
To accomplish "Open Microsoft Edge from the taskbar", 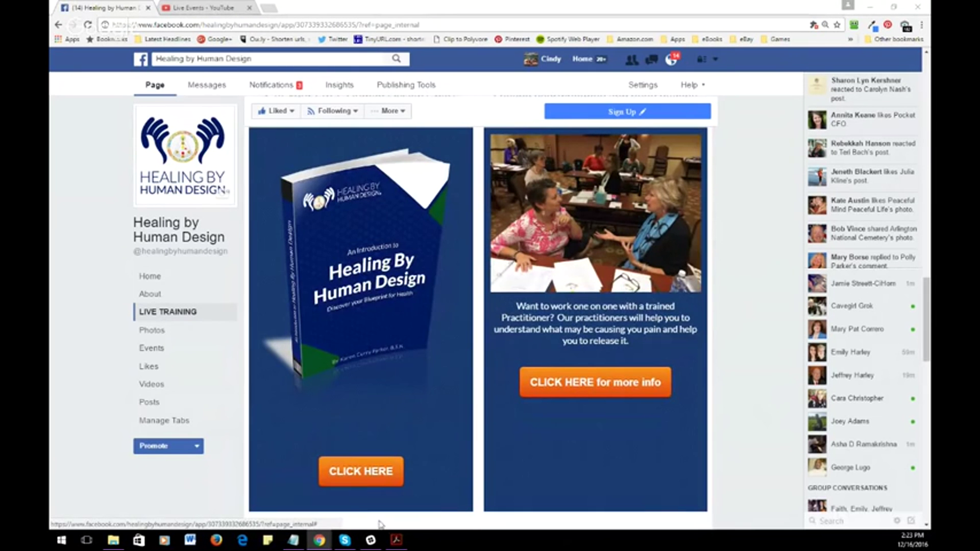I will (x=242, y=540).
